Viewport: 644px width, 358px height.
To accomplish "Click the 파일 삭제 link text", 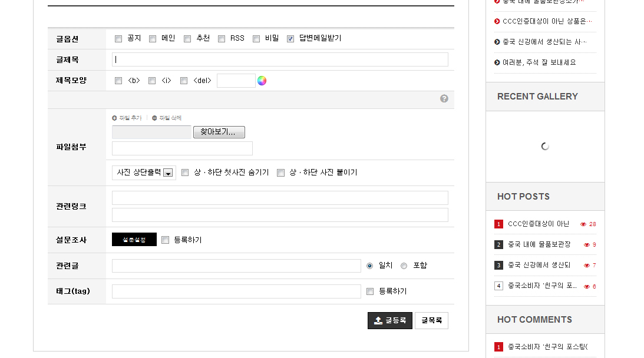I will (x=170, y=118).
